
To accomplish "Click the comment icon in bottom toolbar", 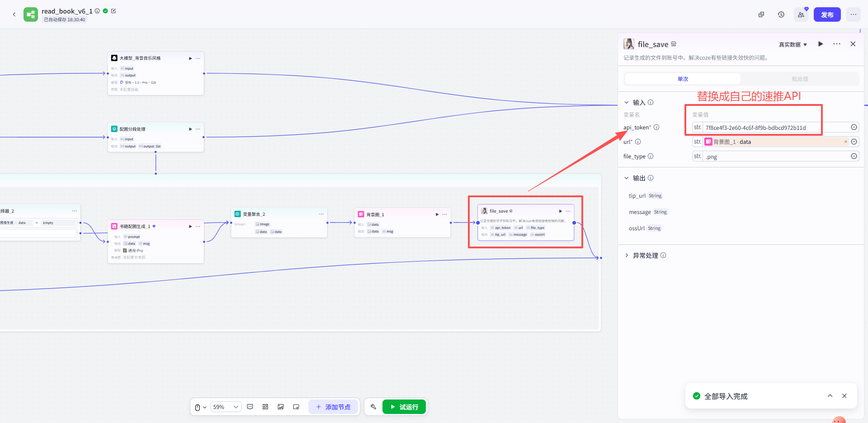I will tap(250, 407).
